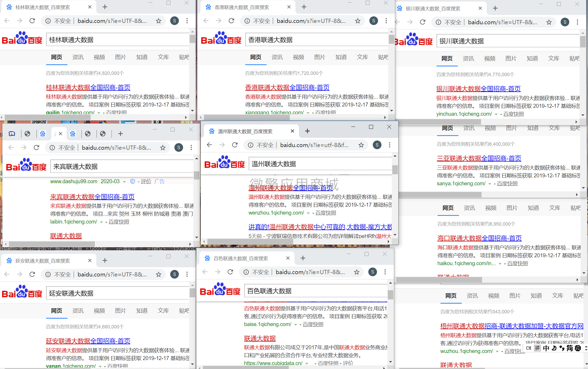Bookmark the 香港联通大数据 page with star icon
The height and width of the screenshot is (369, 588).
tap(358, 21)
